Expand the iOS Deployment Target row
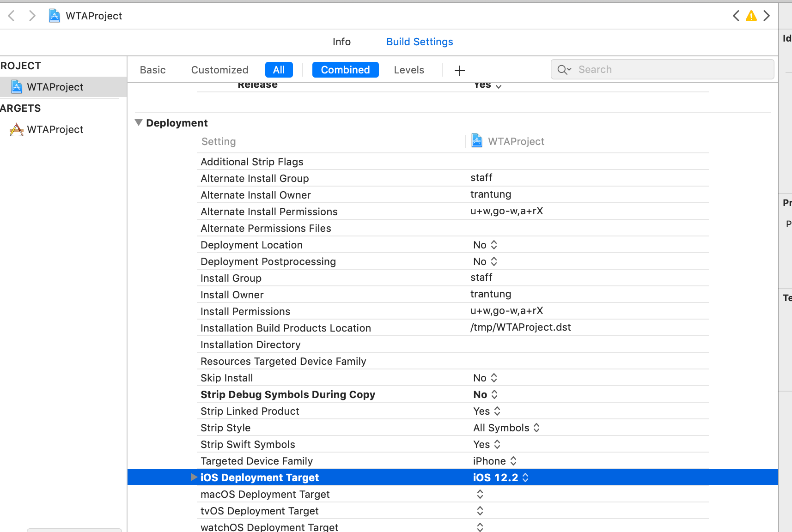The width and height of the screenshot is (792, 532). 194,477
